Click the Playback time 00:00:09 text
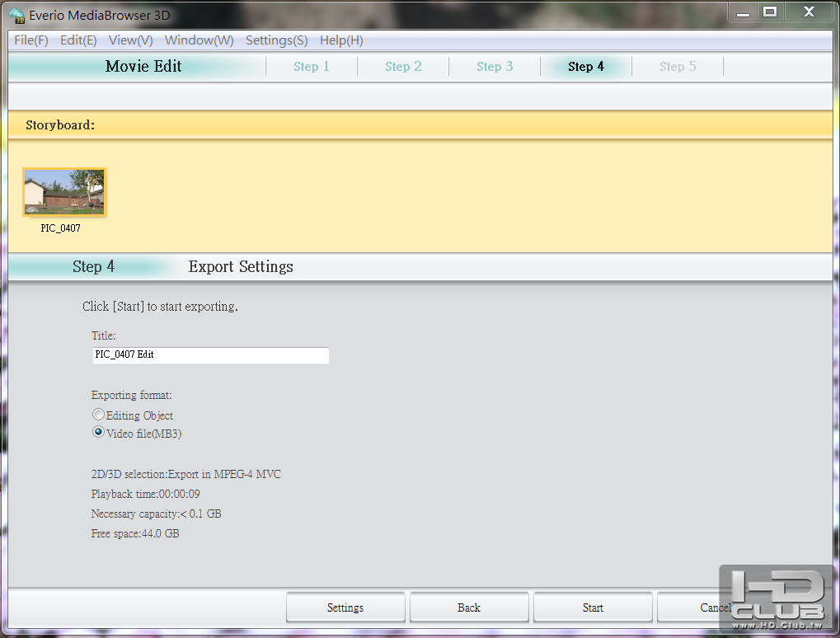Screen dimensions: 840x638 point(146,494)
